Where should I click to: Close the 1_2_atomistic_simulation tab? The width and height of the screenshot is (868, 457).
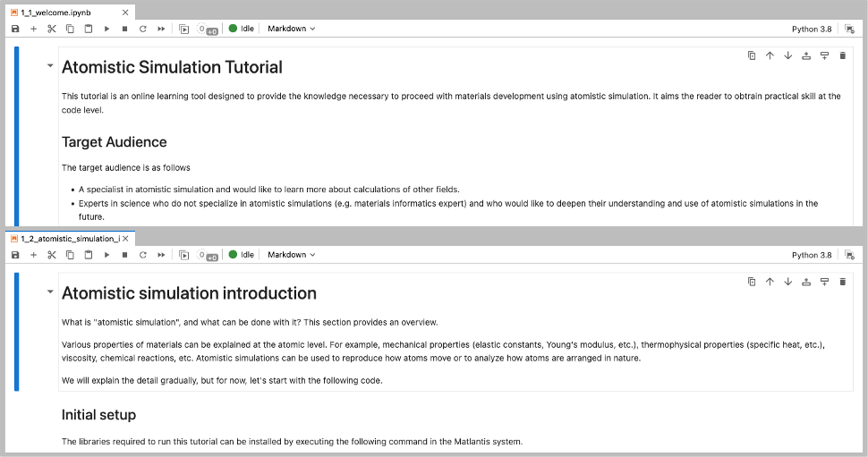click(x=126, y=239)
